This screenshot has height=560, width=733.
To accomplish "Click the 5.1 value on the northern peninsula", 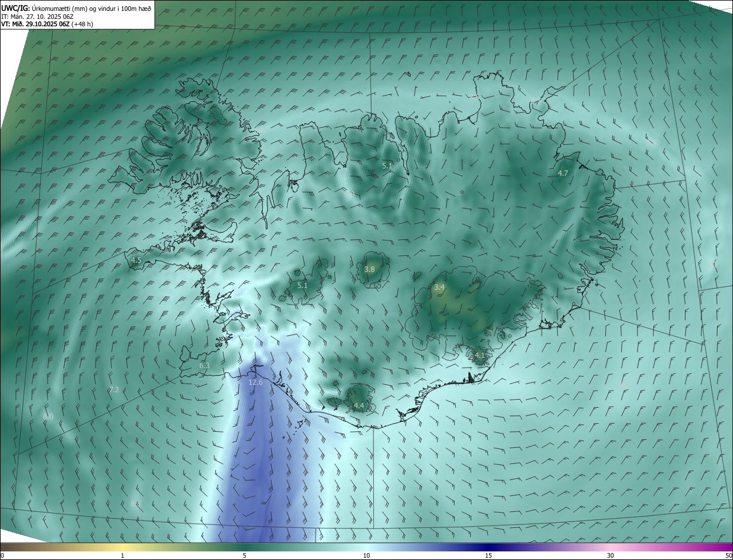I will [388, 165].
